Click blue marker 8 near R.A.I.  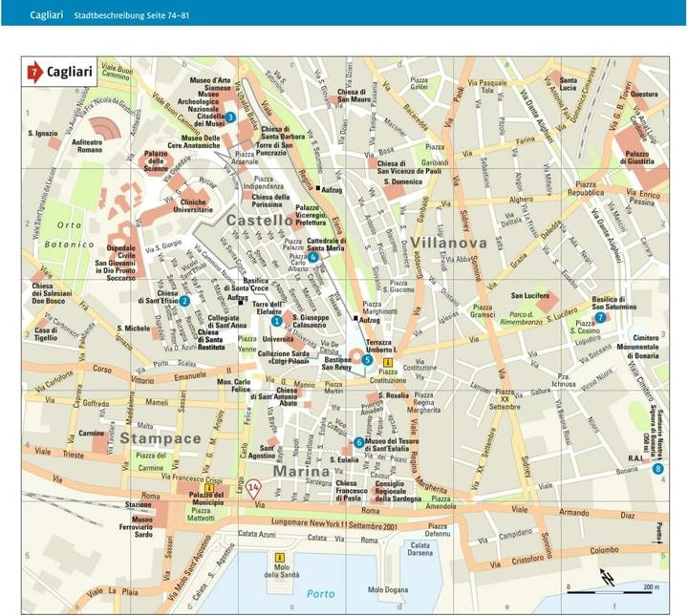click(657, 469)
